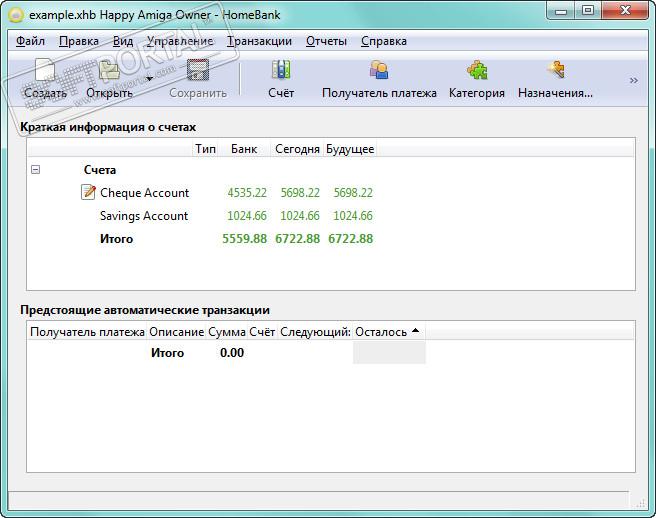The image size is (656, 518).
Task: Click the Сегодня column header
Action: (297, 149)
